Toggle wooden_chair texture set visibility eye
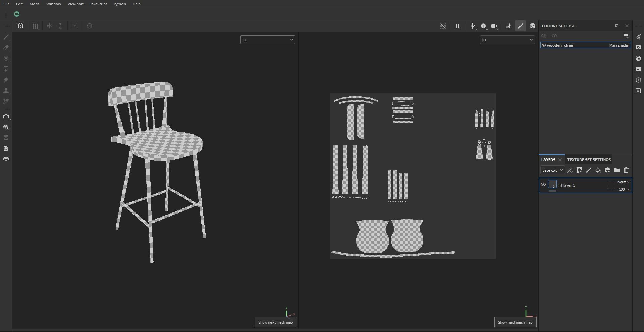 coord(544,45)
